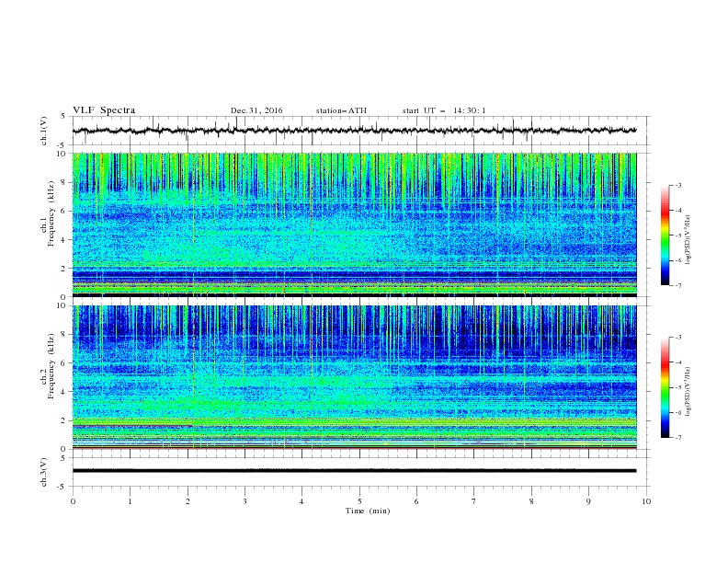Select ch.2 colorbar "log(PSD)(V²/Hz)" label
728x563 pixels.
[x=688, y=391]
